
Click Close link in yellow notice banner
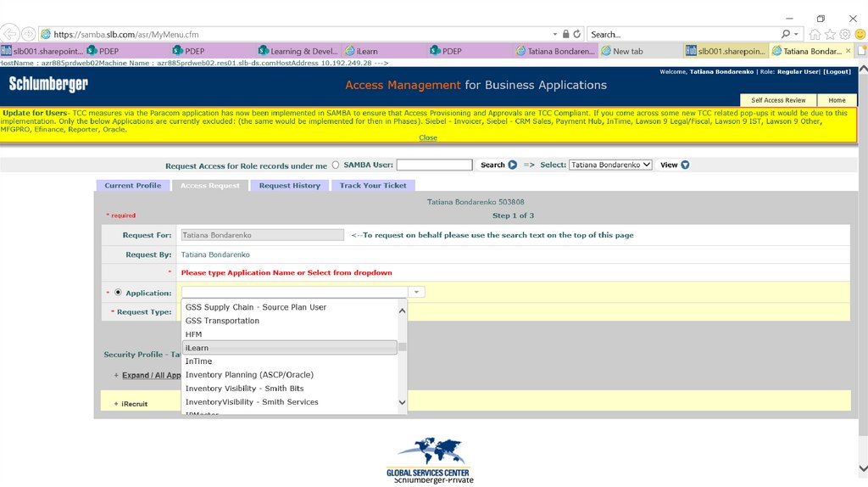428,137
